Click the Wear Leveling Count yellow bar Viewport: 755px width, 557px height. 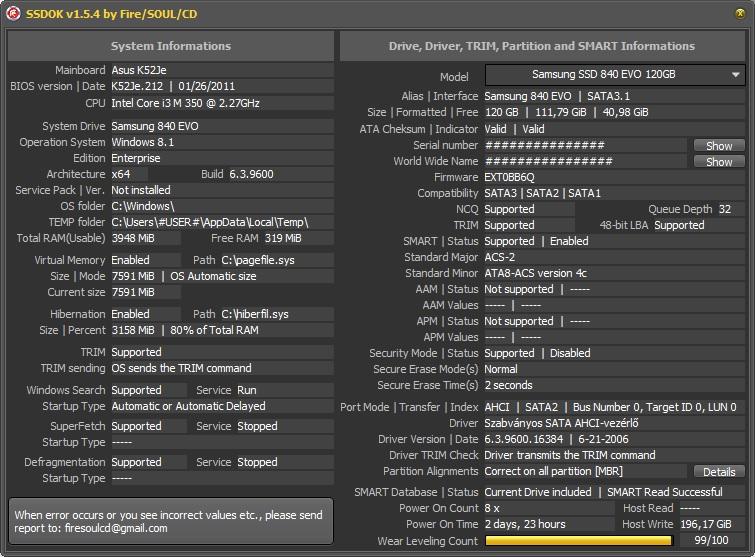pyautogui.click(x=578, y=541)
